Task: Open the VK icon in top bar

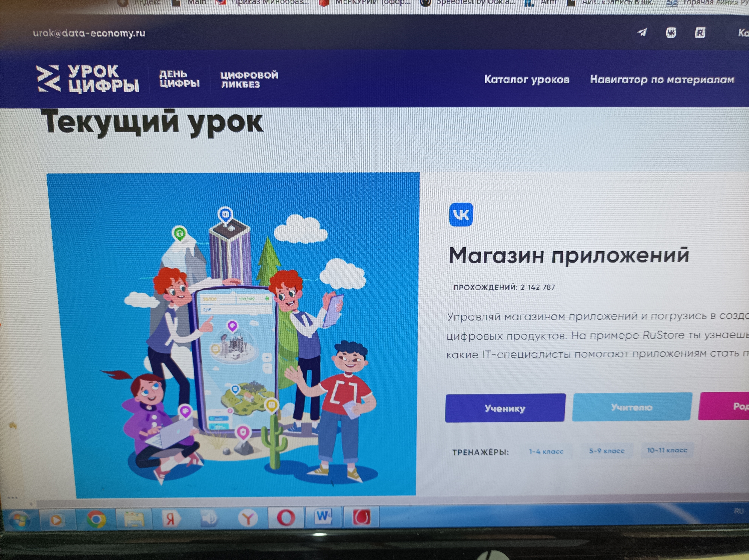Action: pyautogui.click(x=671, y=33)
